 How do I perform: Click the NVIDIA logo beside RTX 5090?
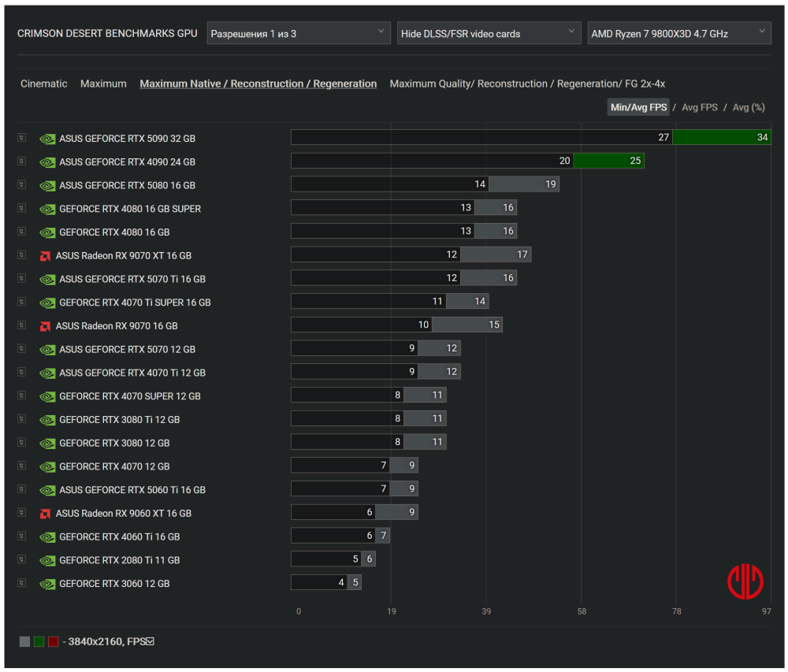pos(47,139)
